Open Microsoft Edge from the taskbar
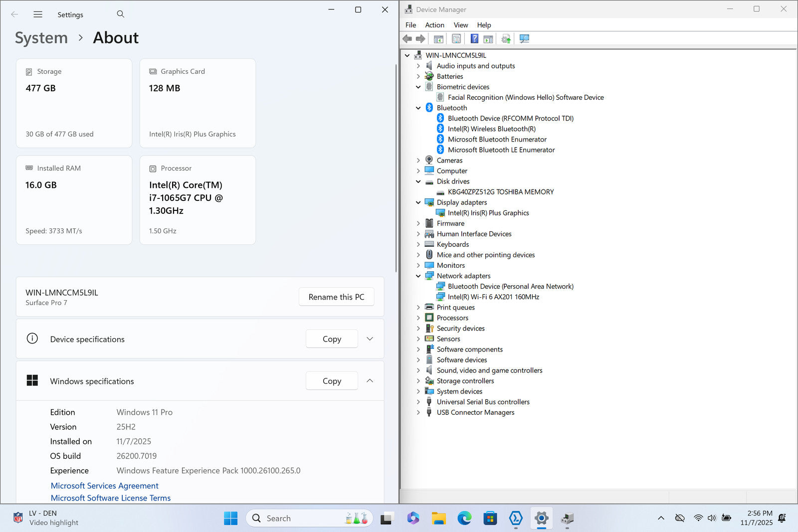The height and width of the screenshot is (532, 798). [x=464, y=519]
